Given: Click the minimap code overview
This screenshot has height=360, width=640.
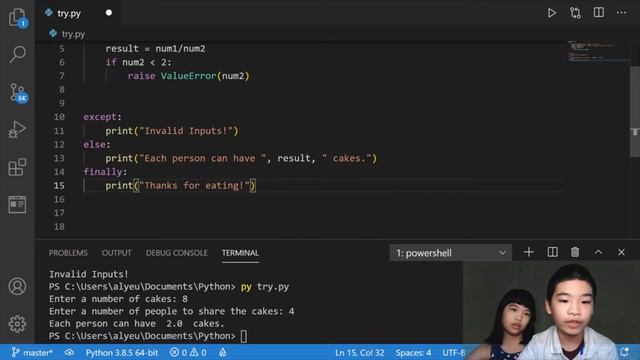Looking at the screenshot, I should (598, 51).
